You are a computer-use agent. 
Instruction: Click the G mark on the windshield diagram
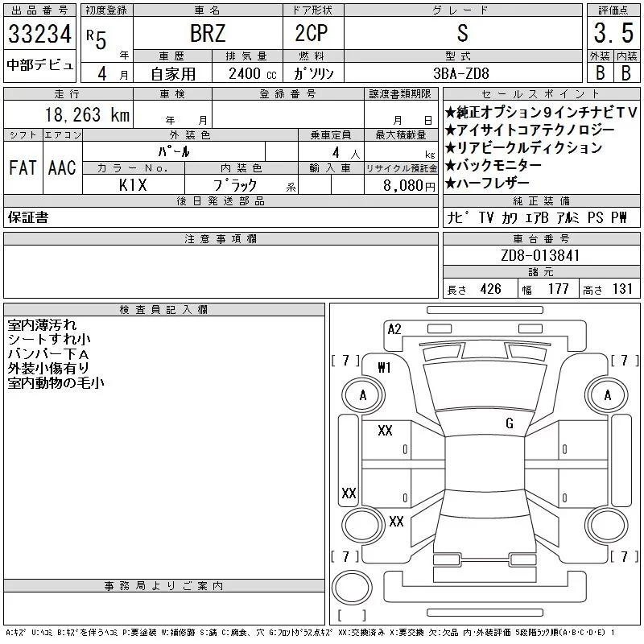point(510,423)
